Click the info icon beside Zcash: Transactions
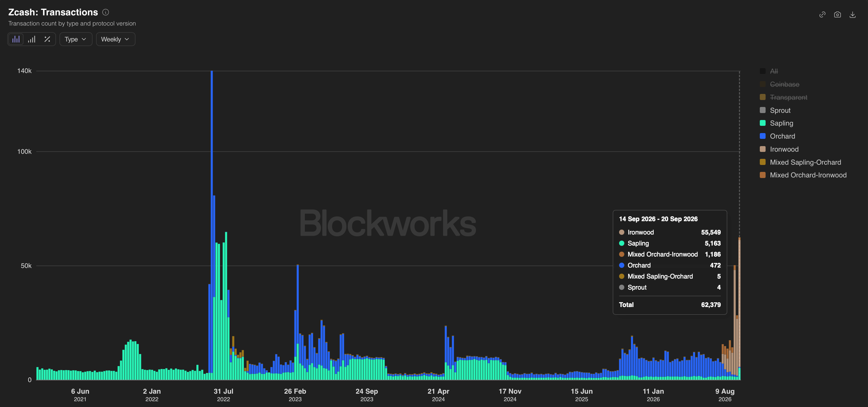The width and height of the screenshot is (868, 407). [106, 12]
